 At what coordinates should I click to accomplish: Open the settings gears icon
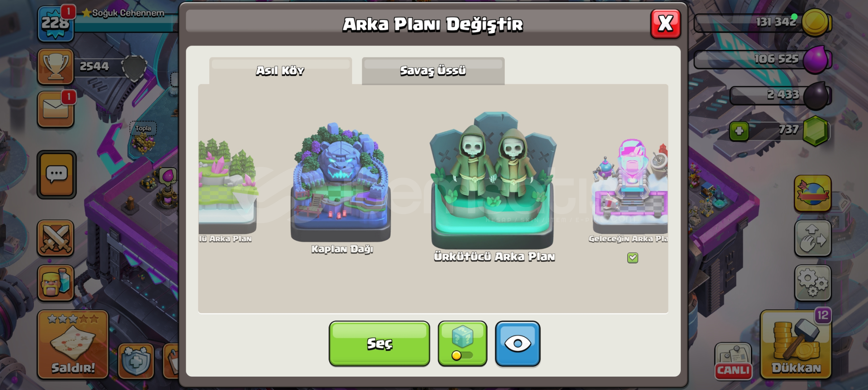(x=813, y=283)
